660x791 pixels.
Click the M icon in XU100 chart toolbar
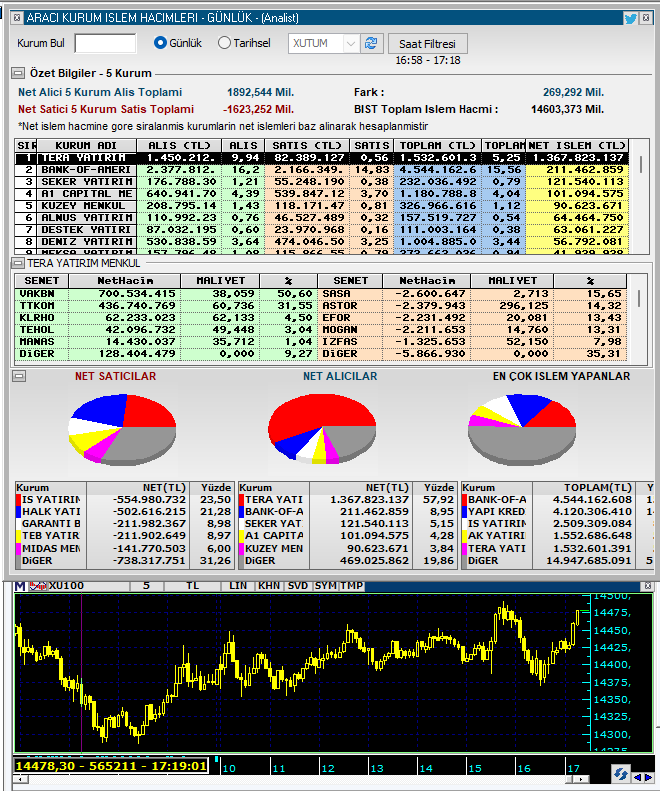[x=20, y=586]
